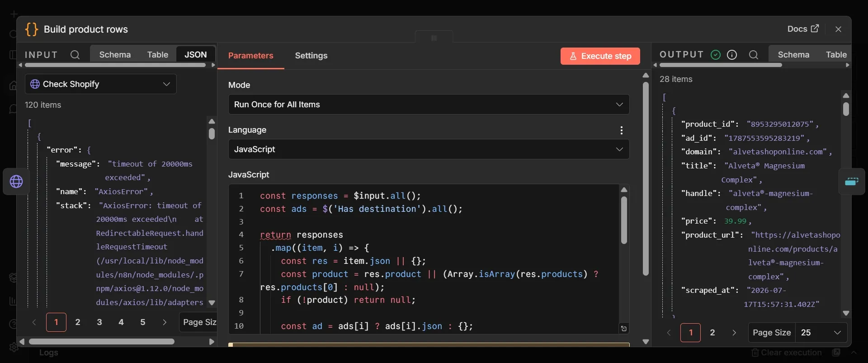The width and height of the screenshot is (868, 363).
Task: Switch input view to Table
Action: [157, 54]
